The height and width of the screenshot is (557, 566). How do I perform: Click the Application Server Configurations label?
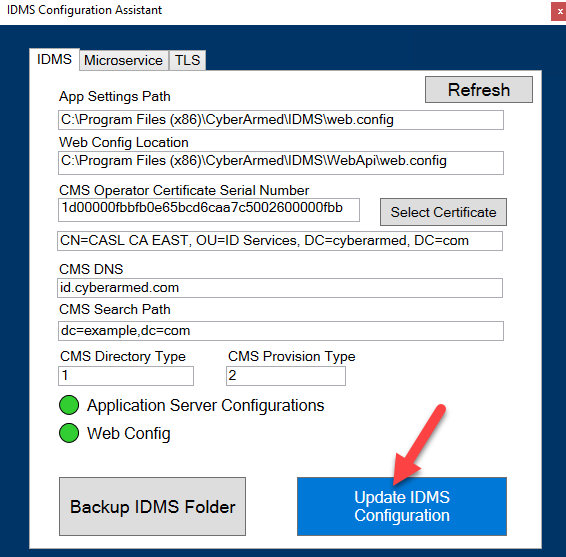point(205,406)
